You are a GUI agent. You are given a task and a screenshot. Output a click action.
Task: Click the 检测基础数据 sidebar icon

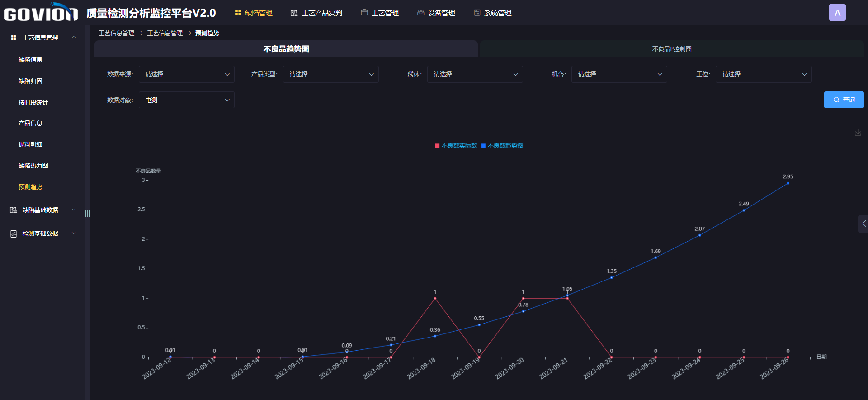click(14, 233)
